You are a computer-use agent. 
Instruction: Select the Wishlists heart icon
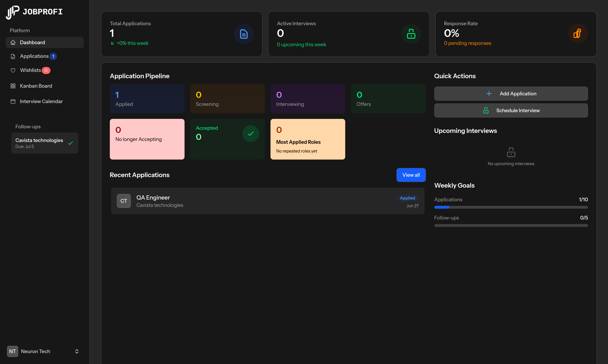(13, 70)
